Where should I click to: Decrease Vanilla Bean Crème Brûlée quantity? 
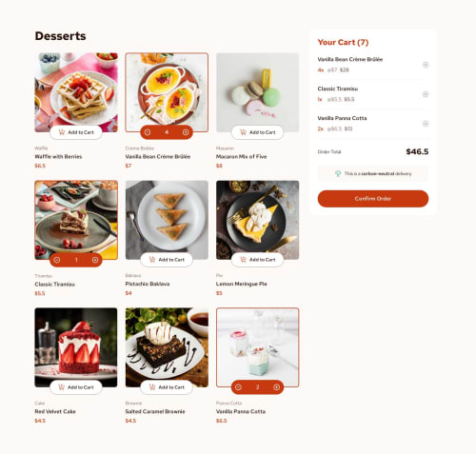(x=148, y=132)
